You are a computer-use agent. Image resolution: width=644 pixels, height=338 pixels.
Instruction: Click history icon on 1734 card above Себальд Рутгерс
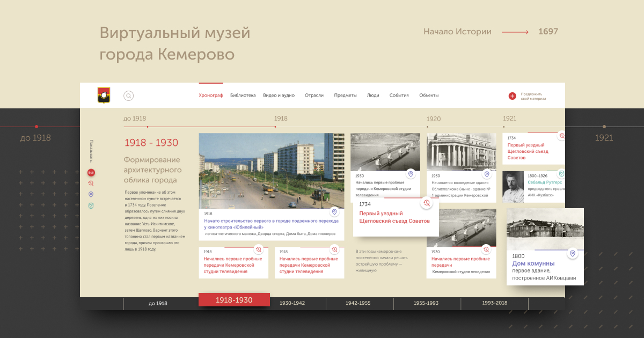coord(561,136)
